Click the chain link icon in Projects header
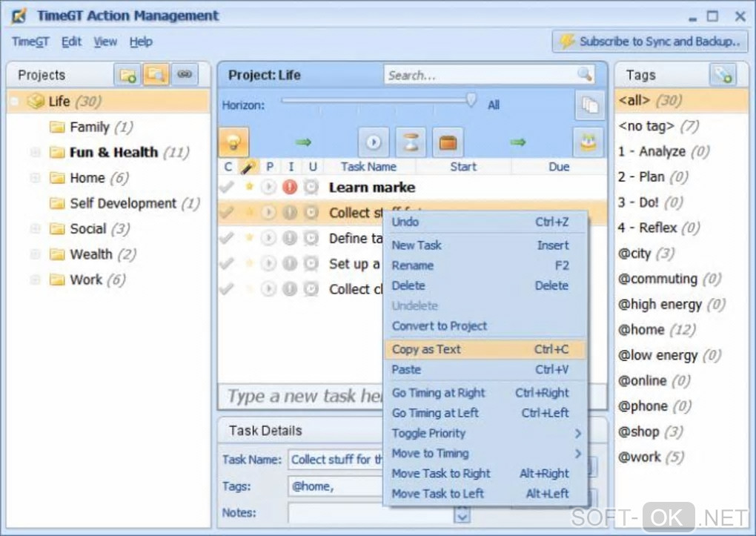 click(184, 74)
